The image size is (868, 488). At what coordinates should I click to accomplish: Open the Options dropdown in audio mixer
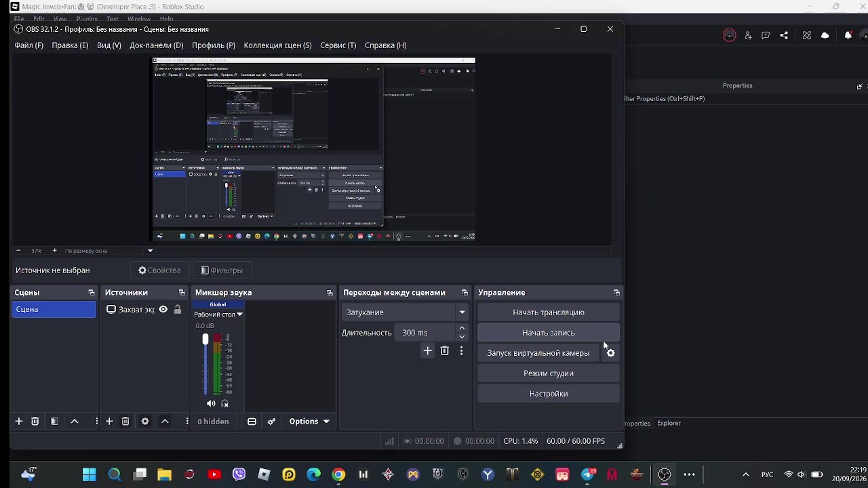309,422
